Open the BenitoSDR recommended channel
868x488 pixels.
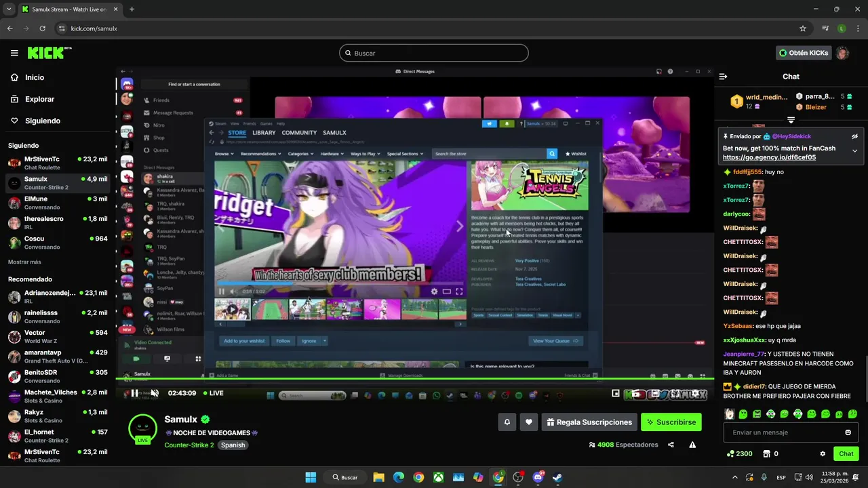(58, 376)
